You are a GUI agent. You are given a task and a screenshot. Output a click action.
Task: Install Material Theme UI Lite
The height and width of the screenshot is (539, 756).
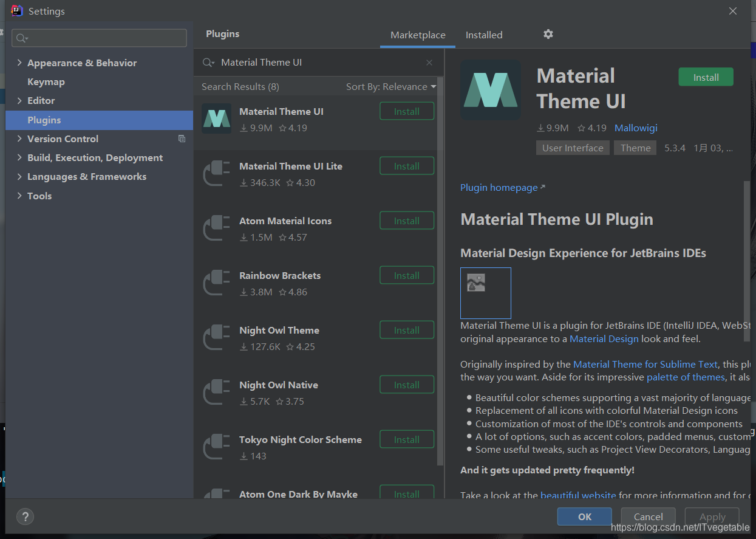pos(407,166)
